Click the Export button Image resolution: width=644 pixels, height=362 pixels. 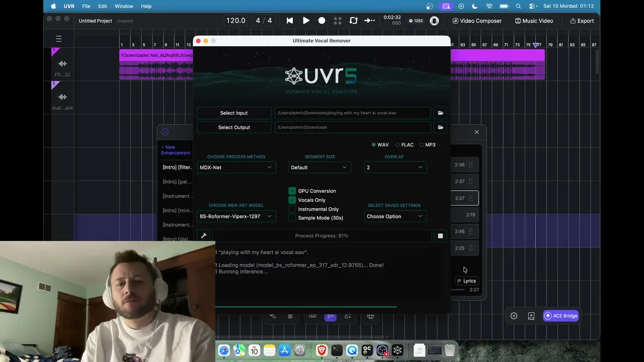point(582,21)
